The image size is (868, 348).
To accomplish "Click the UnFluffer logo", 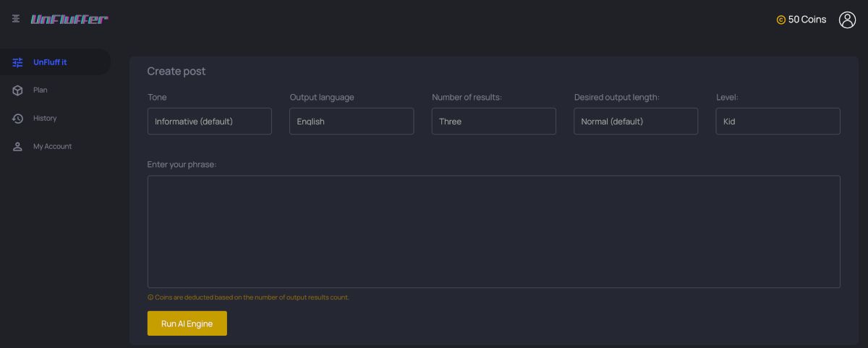I will click(x=69, y=20).
